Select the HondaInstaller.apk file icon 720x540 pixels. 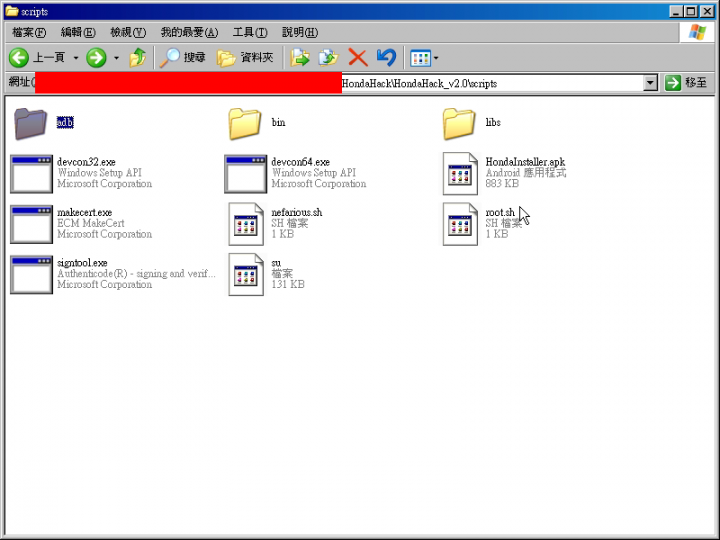(460, 174)
